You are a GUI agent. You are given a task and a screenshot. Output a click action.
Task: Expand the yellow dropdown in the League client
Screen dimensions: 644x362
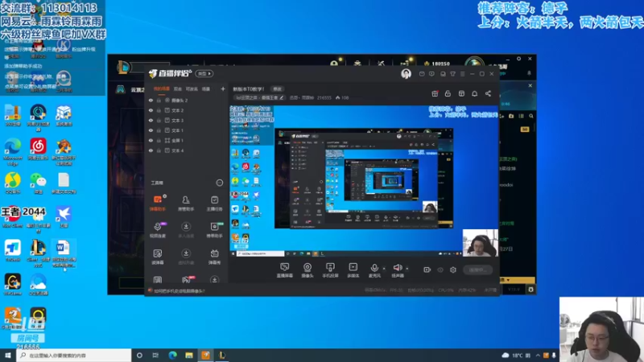click(509, 279)
